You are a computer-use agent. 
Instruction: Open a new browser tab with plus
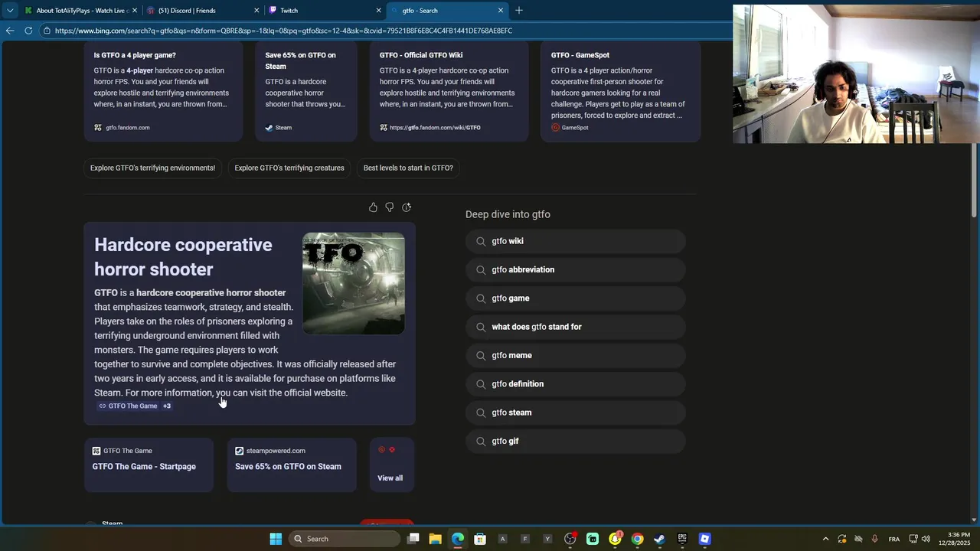click(519, 10)
